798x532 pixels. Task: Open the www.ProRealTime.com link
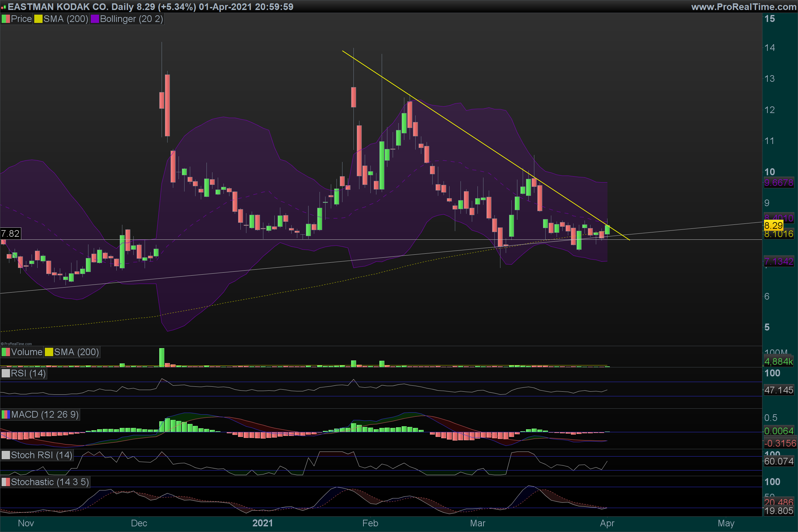(743, 7)
